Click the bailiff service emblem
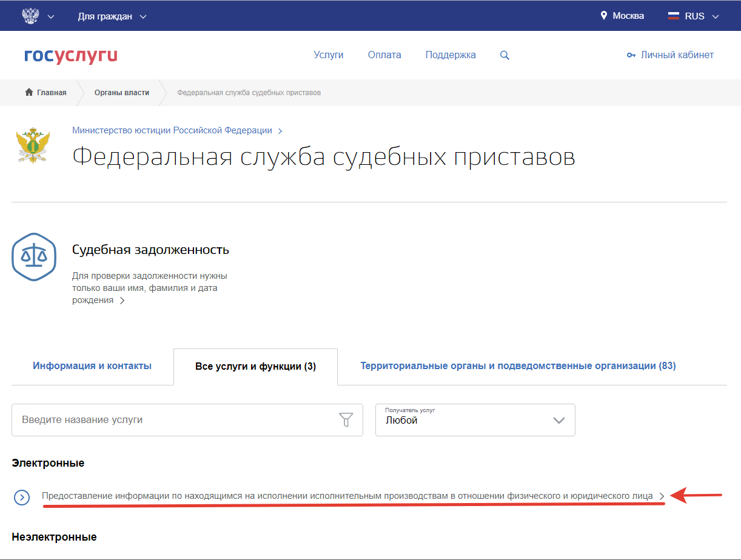Image resolution: width=741 pixels, height=560 pixels. [x=33, y=145]
